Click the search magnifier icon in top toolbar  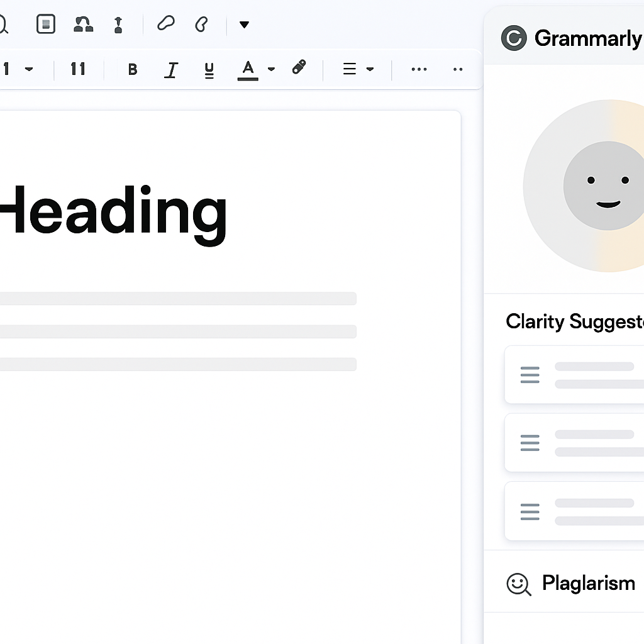coord(3,24)
